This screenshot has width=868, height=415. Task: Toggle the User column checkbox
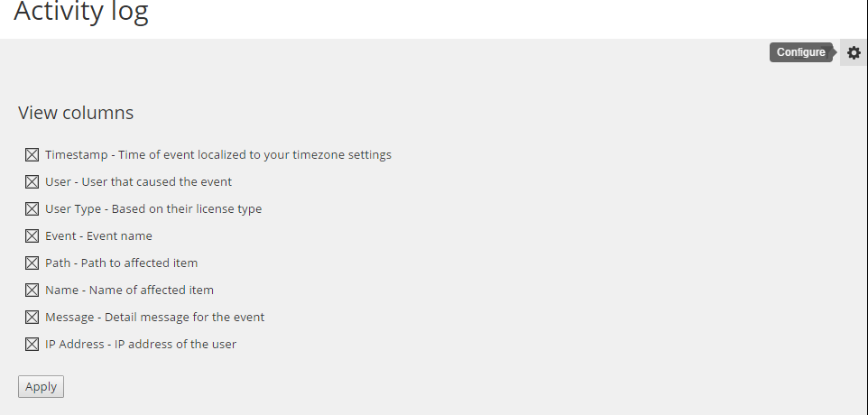[32, 182]
